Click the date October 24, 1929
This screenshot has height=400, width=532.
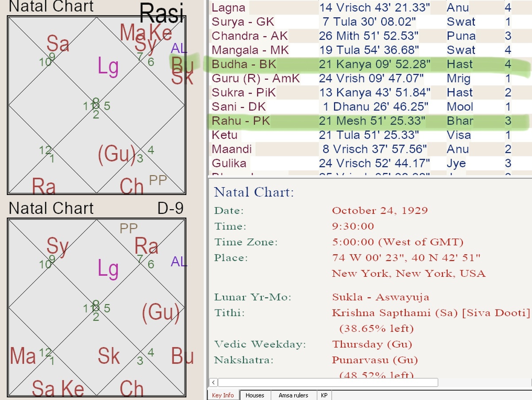tap(380, 211)
